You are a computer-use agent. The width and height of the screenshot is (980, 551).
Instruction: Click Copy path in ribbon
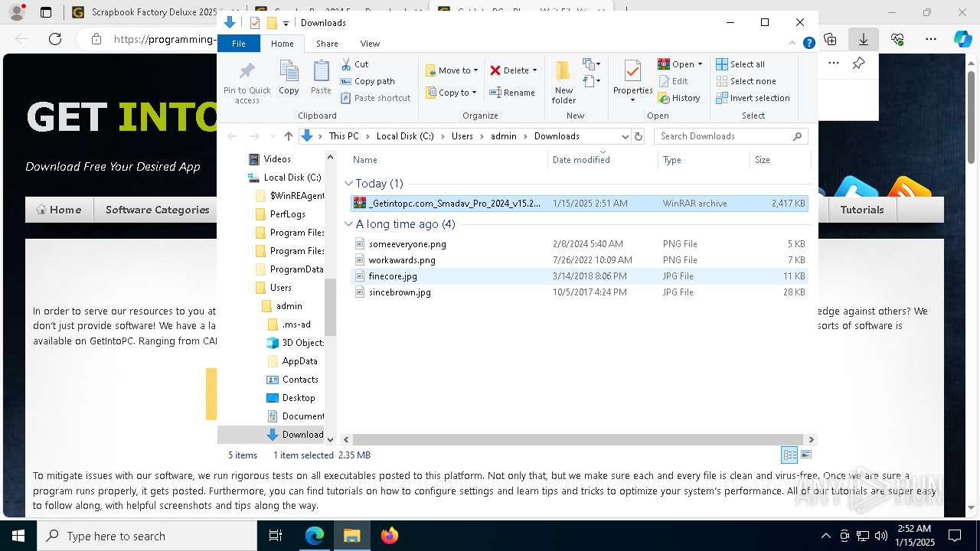(367, 81)
